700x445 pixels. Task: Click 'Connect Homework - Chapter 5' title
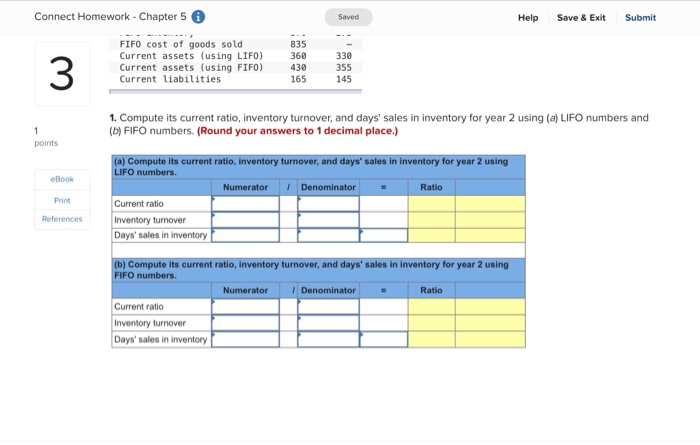(x=110, y=17)
